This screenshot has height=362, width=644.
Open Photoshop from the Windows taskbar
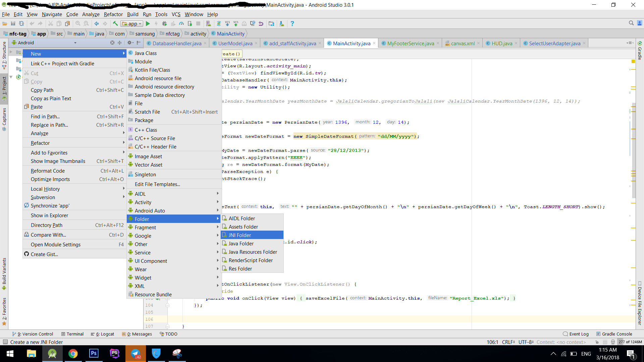pyautogui.click(x=94, y=354)
